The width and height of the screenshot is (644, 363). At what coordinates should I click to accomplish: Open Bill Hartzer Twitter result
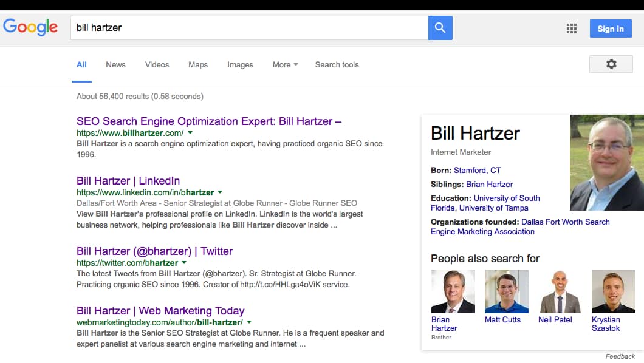click(x=154, y=251)
